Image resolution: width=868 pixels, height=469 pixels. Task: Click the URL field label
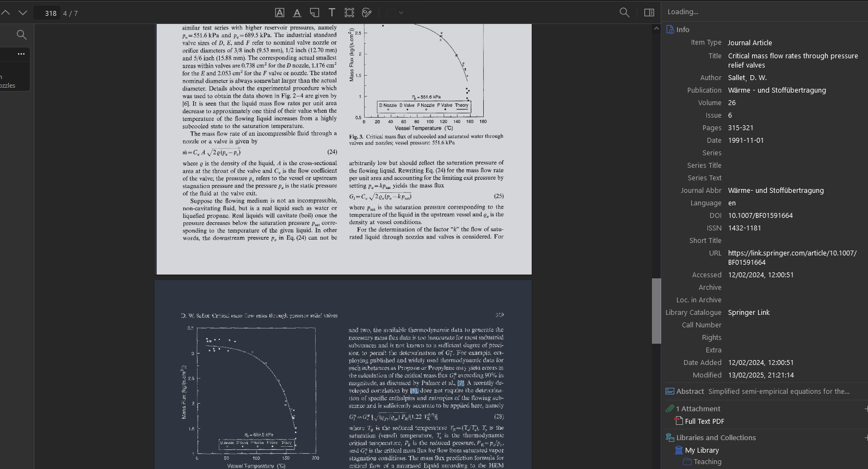coord(715,253)
